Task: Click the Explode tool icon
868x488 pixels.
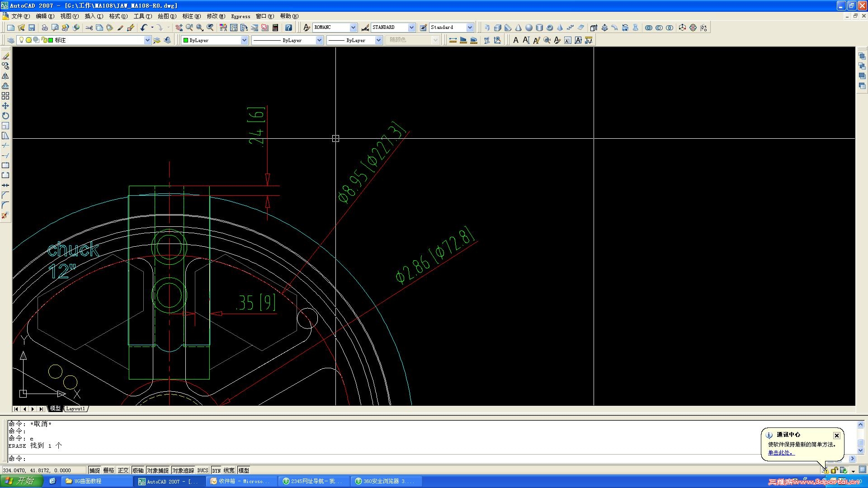Action: click(x=5, y=216)
